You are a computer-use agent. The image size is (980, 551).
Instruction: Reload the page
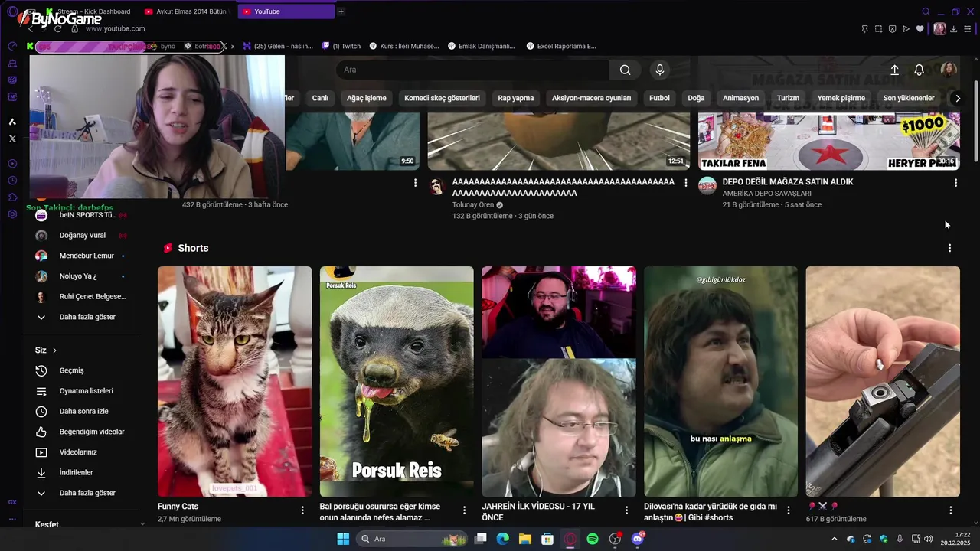[x=57, y=29]
